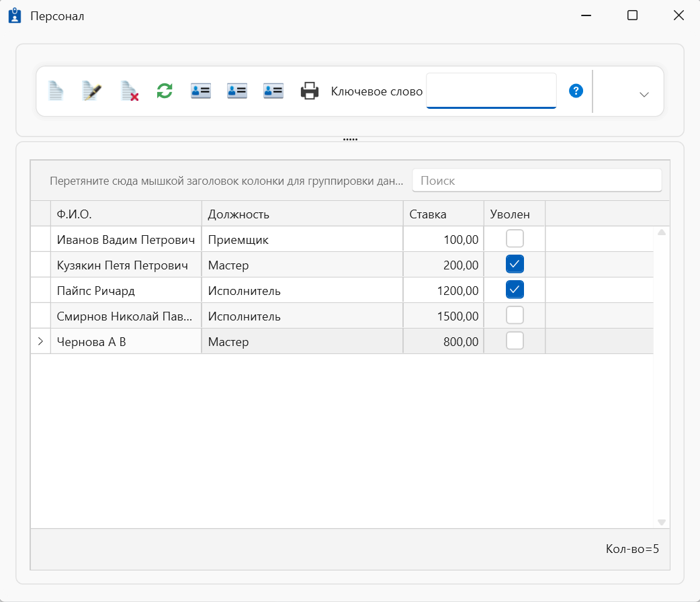Viewport: 700px width, 602px height.
Task: Focus the Ключевое слово input field
Action: (491, 91)
